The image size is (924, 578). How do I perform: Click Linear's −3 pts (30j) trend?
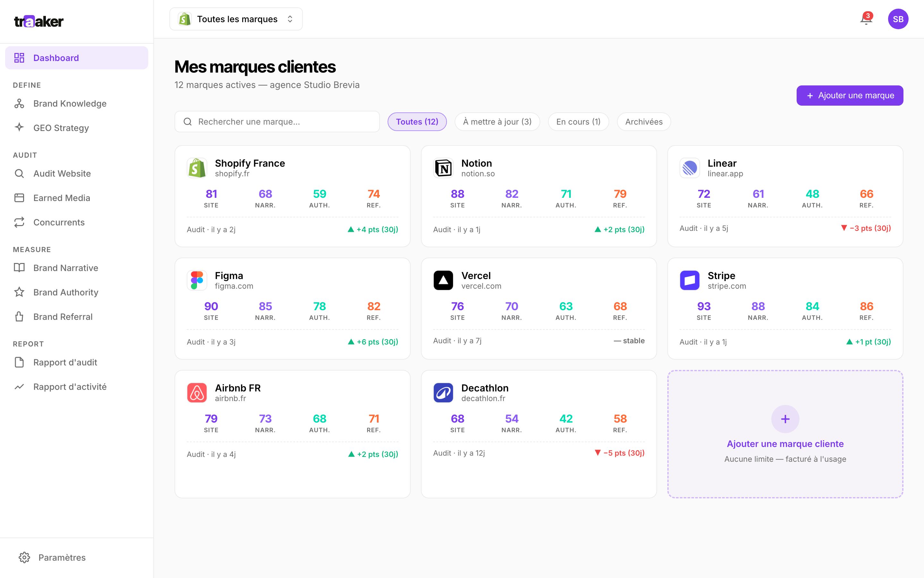click(x=866, y=228)
